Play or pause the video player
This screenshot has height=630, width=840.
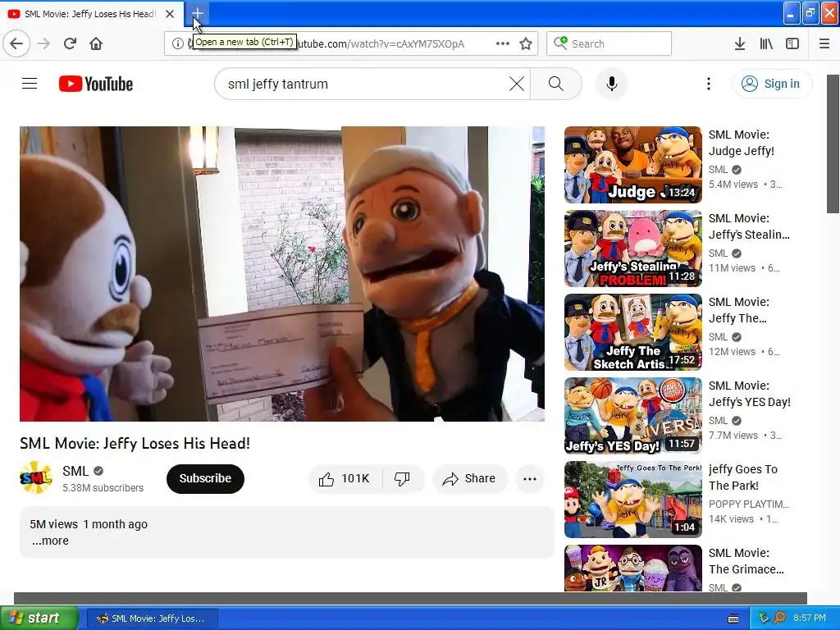click(282, 274)
